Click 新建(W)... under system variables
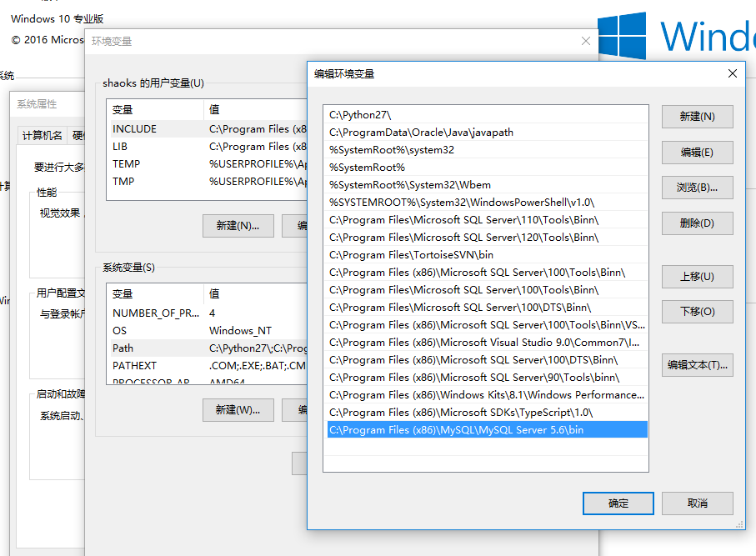 (238, 410)
